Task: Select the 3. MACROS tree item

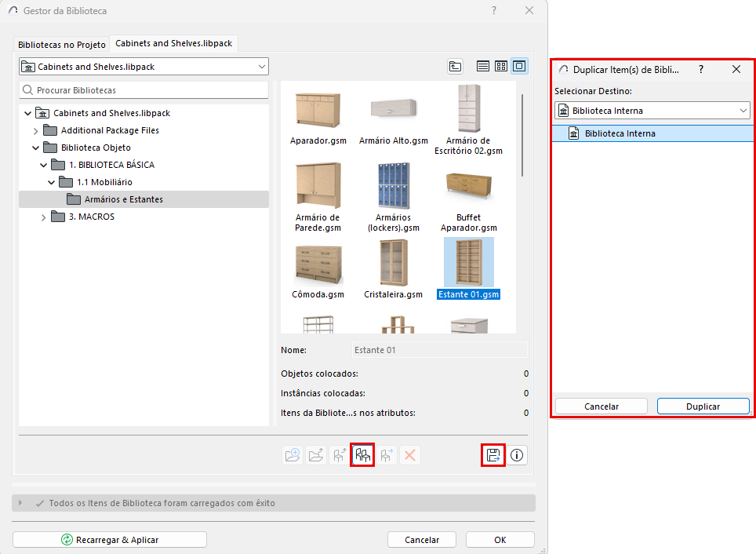Action: pyautogui.click(x=92, y=217)
